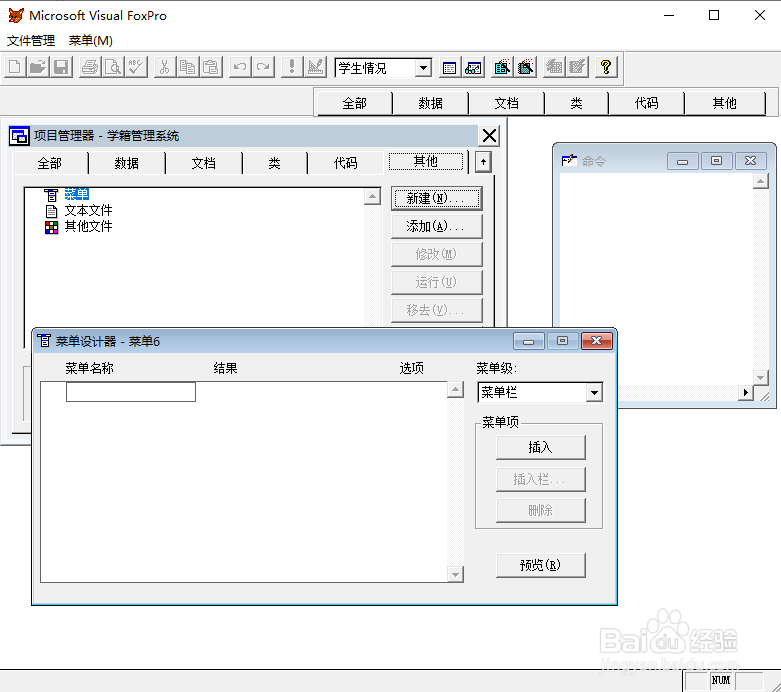Image resolution: width=781 pixels, height=692 pixels.
Task: Select the 菜单 tree item
Action: click(x=77, y=194)
